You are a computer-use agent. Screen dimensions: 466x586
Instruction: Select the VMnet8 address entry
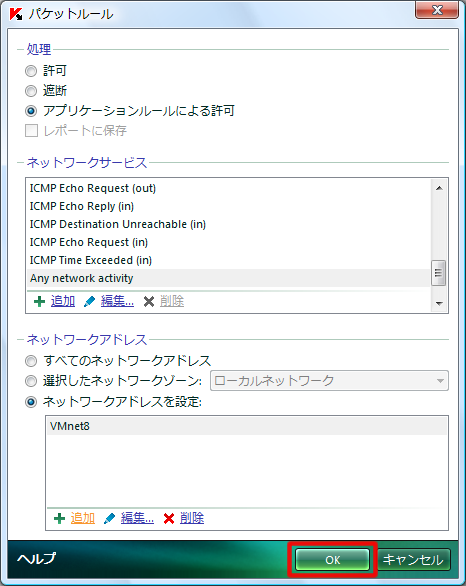point(247,426)
